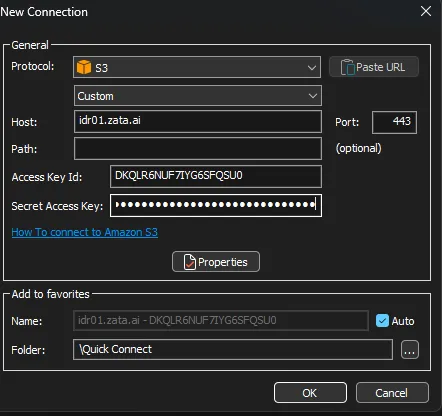Expand the Custom region dropdown

[198, 96]
